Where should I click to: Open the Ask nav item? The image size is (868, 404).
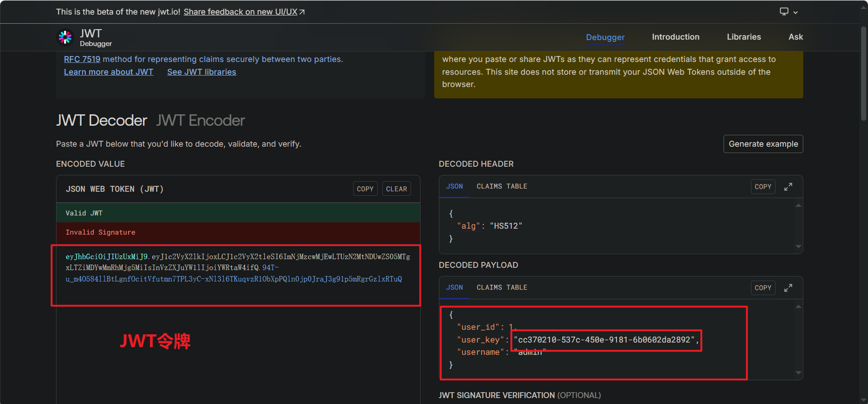[x=796, y=37]
